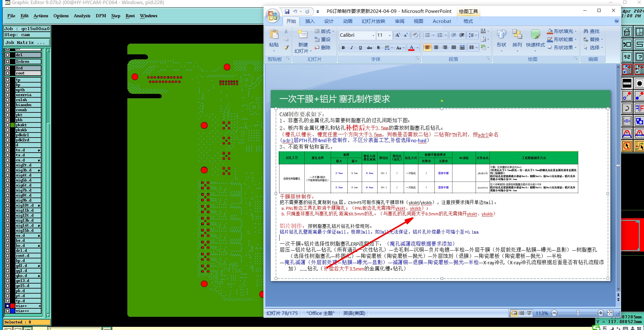Toggle checkbox for biaozhu layer

point(8,105)
